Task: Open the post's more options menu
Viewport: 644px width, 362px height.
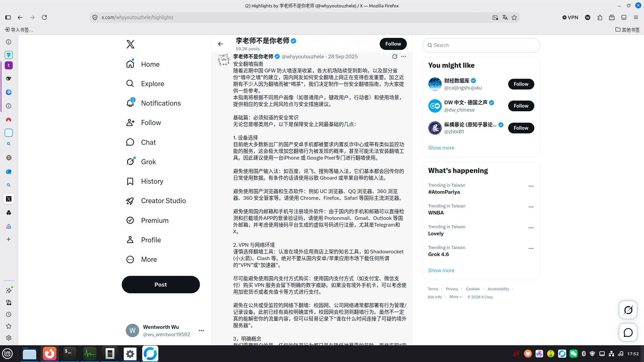Action: [404, 57]
